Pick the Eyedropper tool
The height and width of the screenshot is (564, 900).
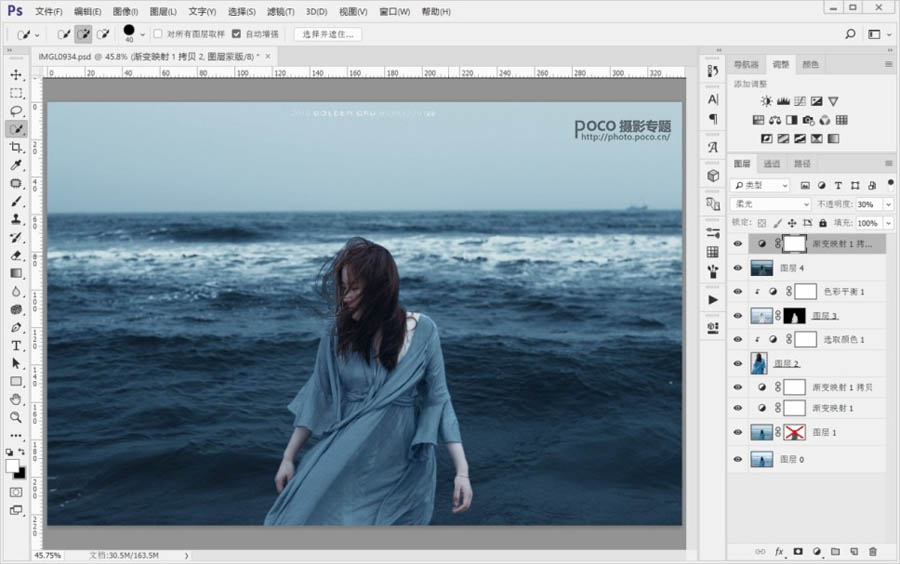click(x=16, y=165)
